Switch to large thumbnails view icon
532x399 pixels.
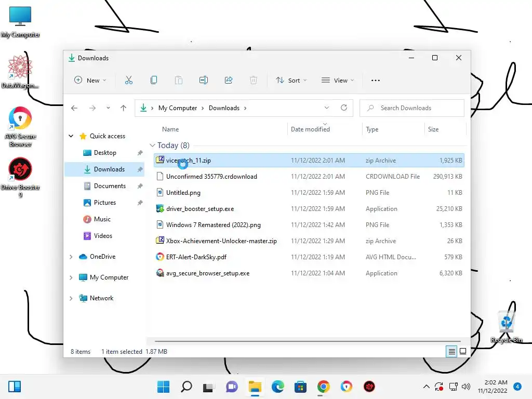click(463, 352)
